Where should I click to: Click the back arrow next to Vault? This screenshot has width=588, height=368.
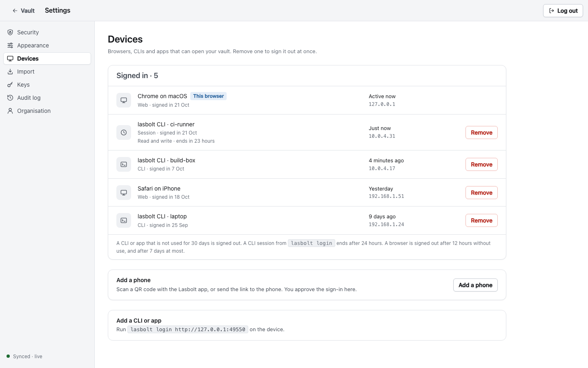pyautogui.click(x=15, y=11)
